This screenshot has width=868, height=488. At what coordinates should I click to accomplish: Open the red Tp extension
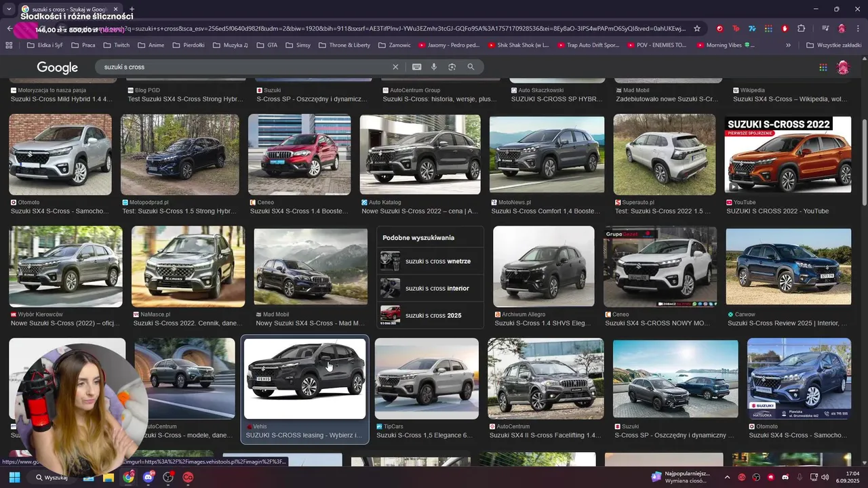(x=736, y=28)
